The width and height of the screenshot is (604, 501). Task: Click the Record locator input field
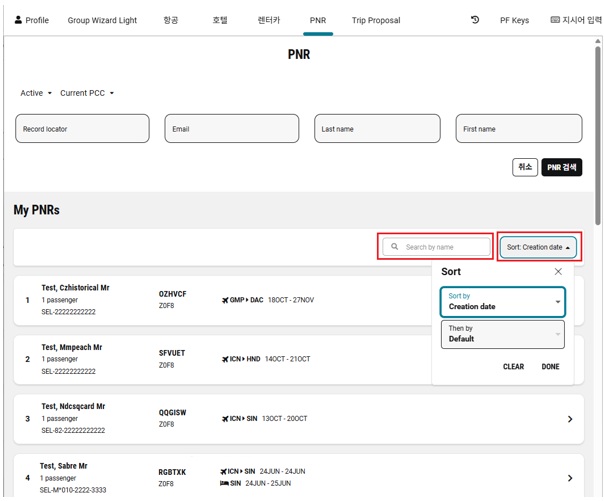coord(82,129)
